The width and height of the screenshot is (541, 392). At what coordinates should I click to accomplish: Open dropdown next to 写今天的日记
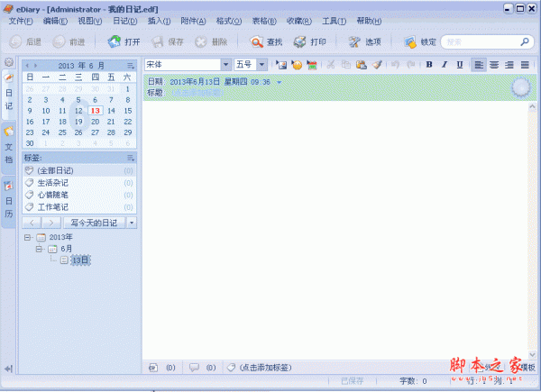(132, 223)
